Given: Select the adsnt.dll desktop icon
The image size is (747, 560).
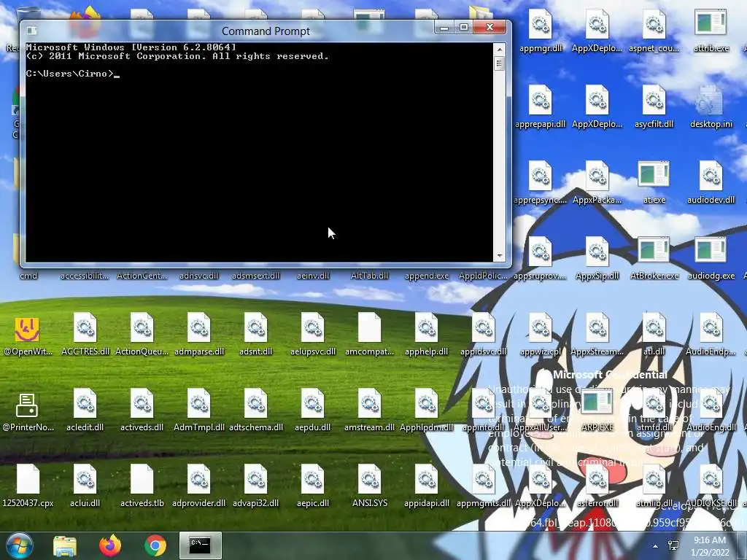Looking at the screenshot, I should point(256,334).
